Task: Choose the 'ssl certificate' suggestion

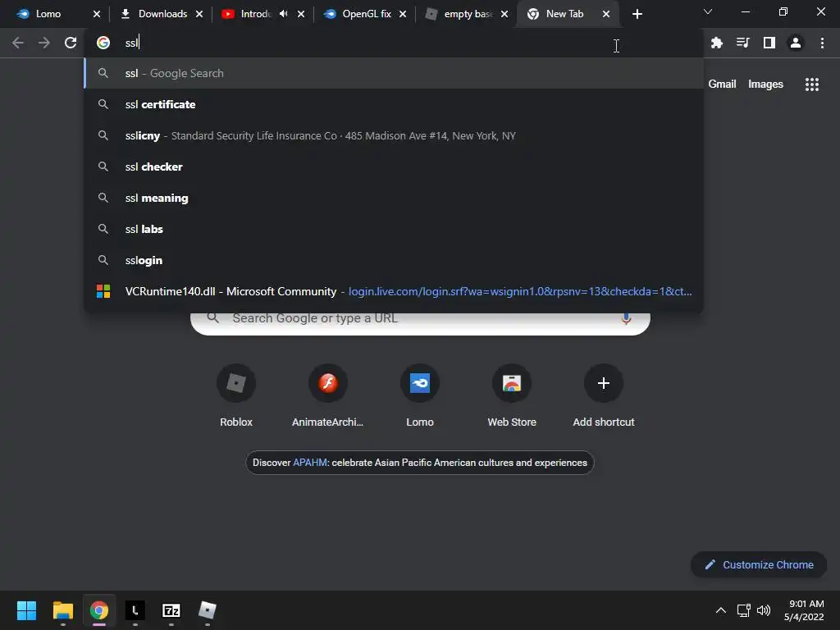Action: click(x=394, y=104)
